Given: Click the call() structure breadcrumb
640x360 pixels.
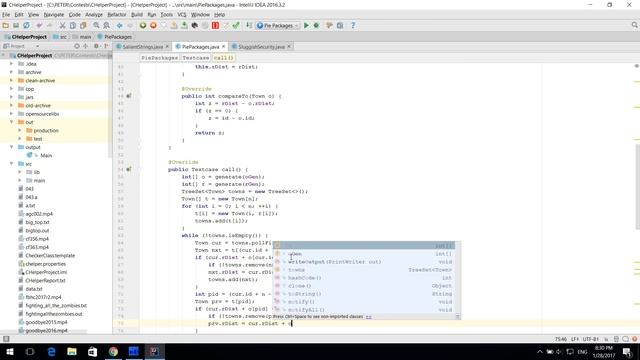Looking at the screenshot, I should pos(223,58).
